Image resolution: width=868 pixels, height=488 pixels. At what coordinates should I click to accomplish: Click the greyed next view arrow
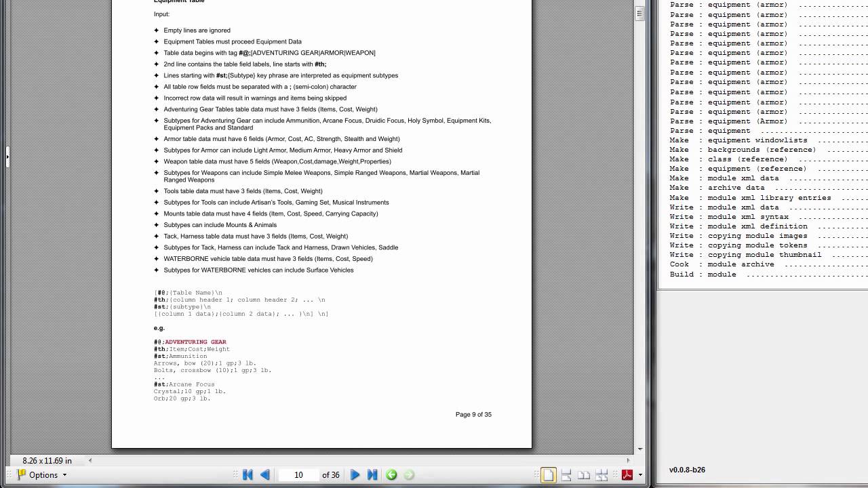click(x=409, y=475)
